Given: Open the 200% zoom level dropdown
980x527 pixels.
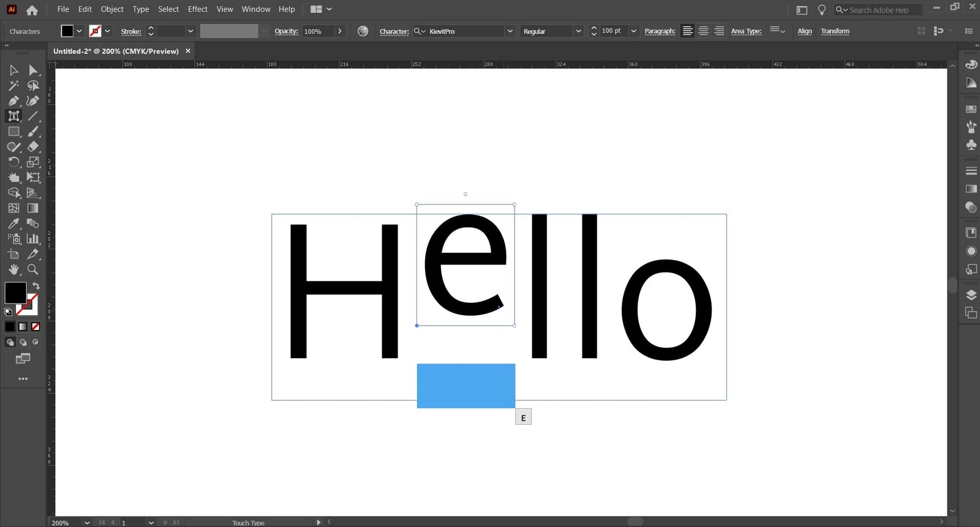Looking at the screenshot, I should pos(87,523).
